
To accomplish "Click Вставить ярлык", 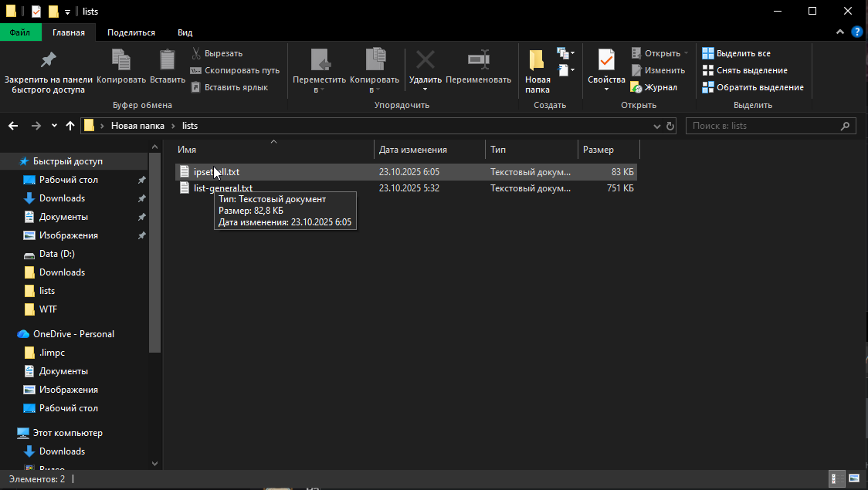I will click(x=229, y=87).
